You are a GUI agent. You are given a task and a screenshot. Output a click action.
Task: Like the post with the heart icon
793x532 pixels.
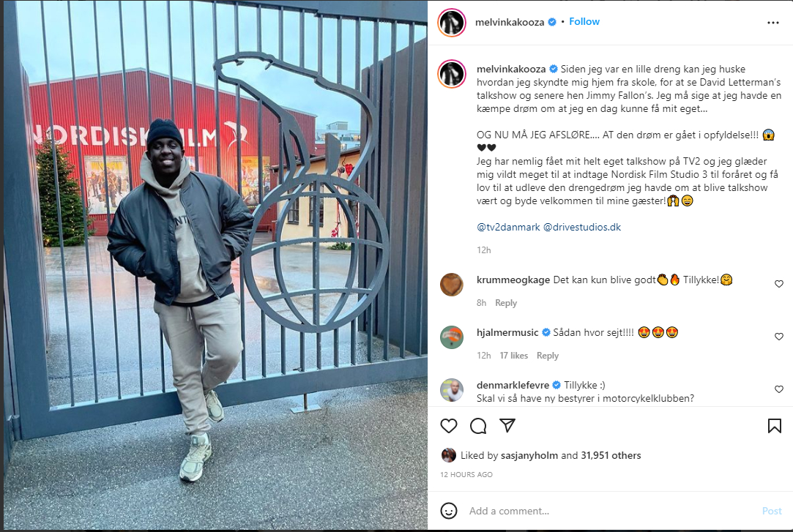pyautogui.click(x=449, y=426)
